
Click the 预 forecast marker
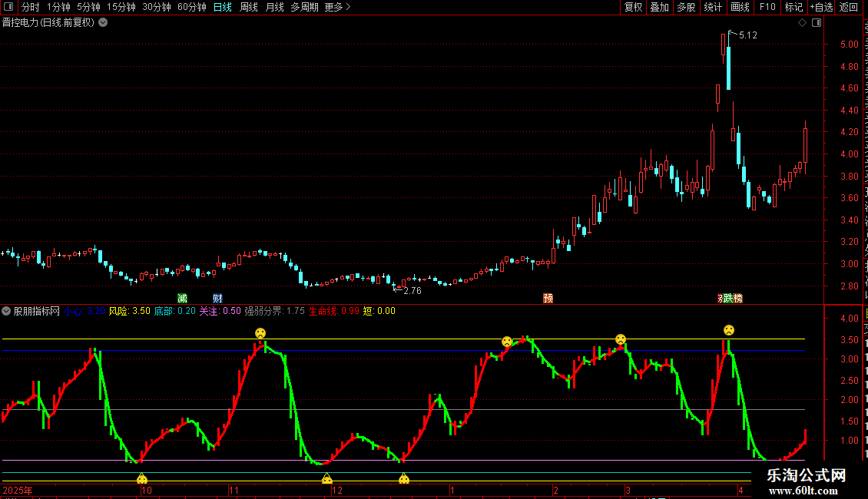click(x=548, y=298)
